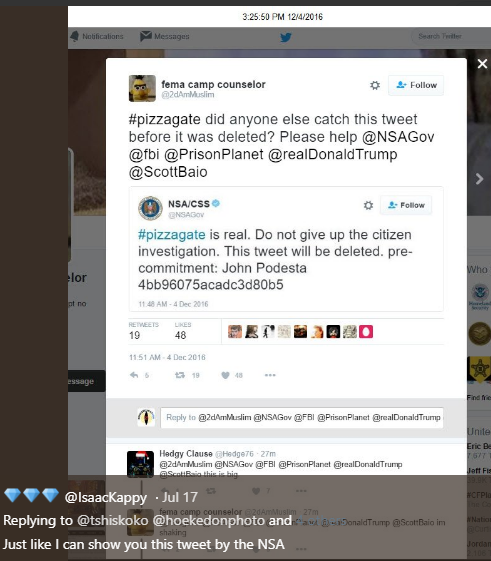This screenshot has width=491, height=561.
Task: Open gear menu on quoted NSA/CSS tweet
Action: click(368, 205)
